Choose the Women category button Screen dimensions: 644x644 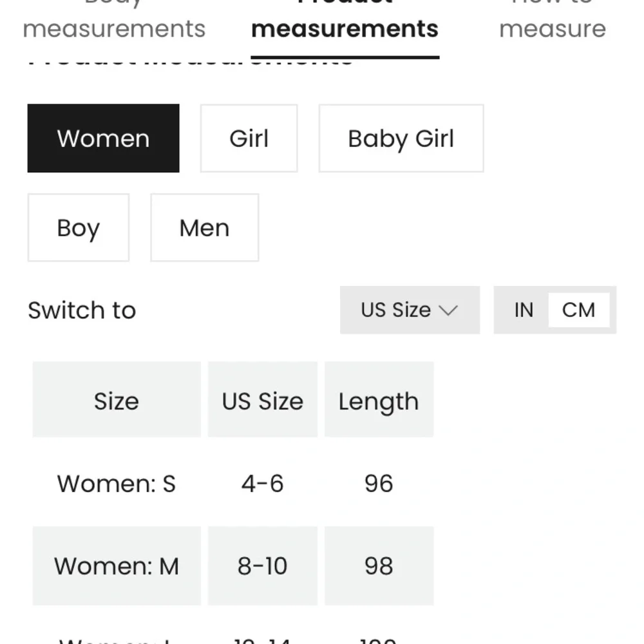point(103,138)
